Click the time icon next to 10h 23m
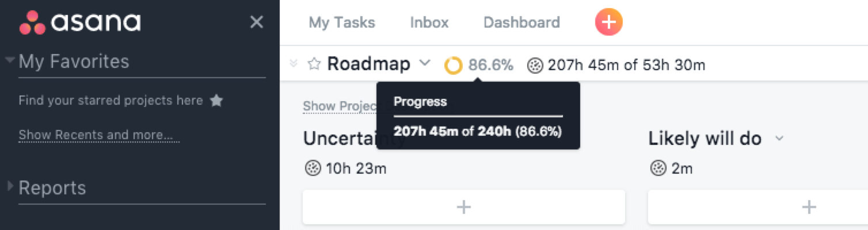 [x=313, y=168]
